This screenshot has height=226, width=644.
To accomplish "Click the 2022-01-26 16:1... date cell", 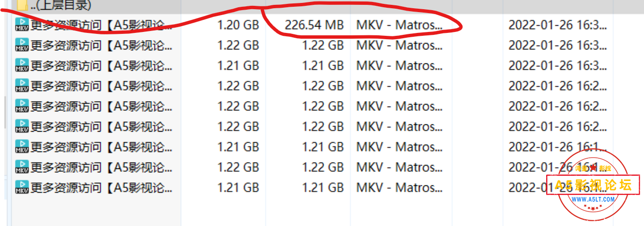I will 557,147.
